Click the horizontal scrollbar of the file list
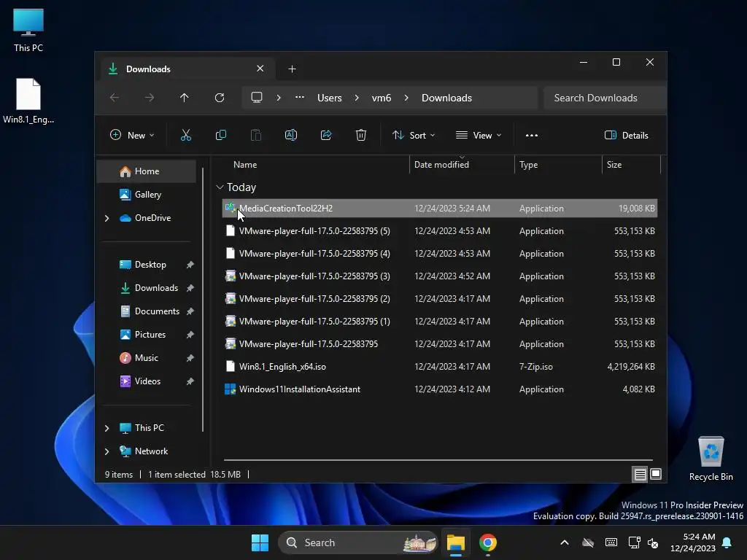Image resolution: width=747 pixels, height=560 pixels. pyautogui.click(x=438, y=460)
